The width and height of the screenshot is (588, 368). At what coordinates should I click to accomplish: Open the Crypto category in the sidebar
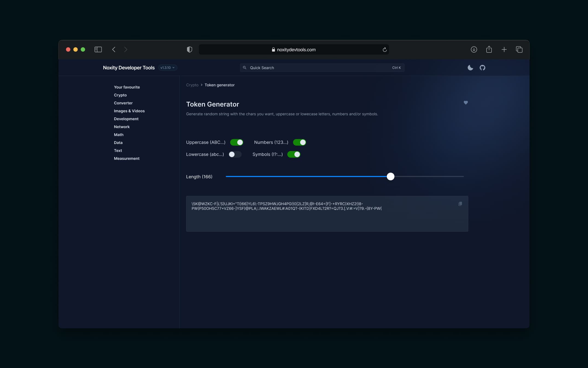pos(120,95)
